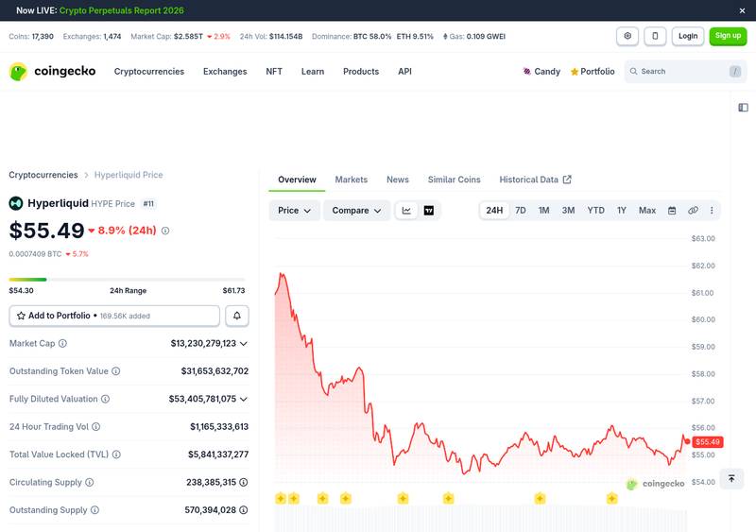Click info icon next to 24h price change
Viewport: 756px width, 532px height.
coord(165,231)
